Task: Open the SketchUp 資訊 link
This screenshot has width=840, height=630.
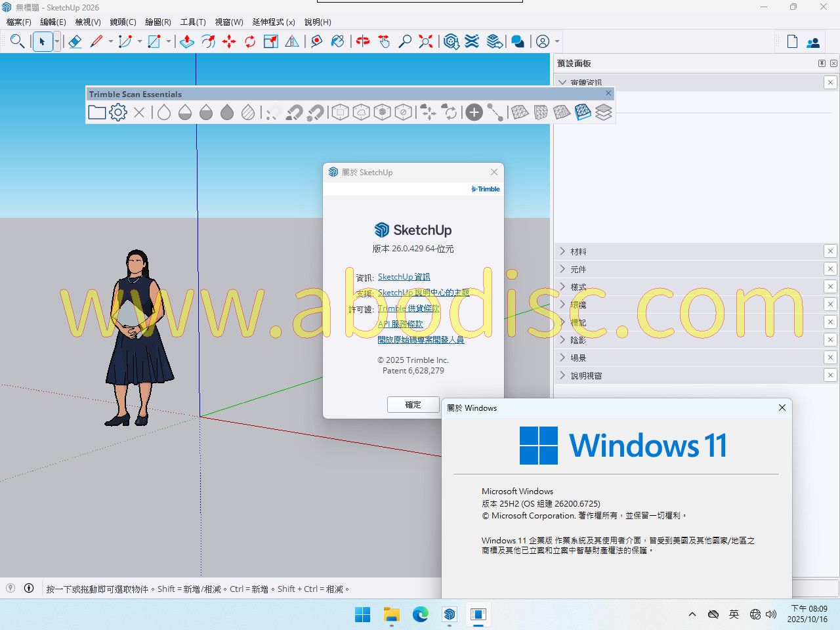Action: [x=404, y=277]
